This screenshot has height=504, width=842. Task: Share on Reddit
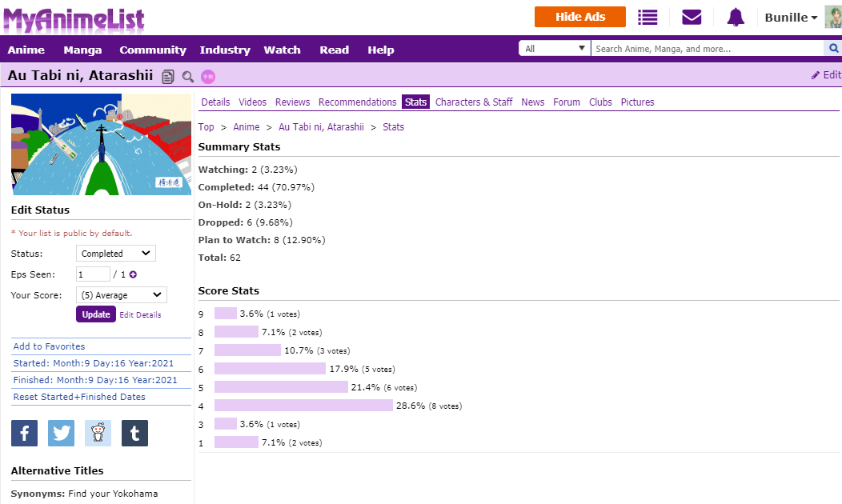pyautogui.click(x=98, y=433)
